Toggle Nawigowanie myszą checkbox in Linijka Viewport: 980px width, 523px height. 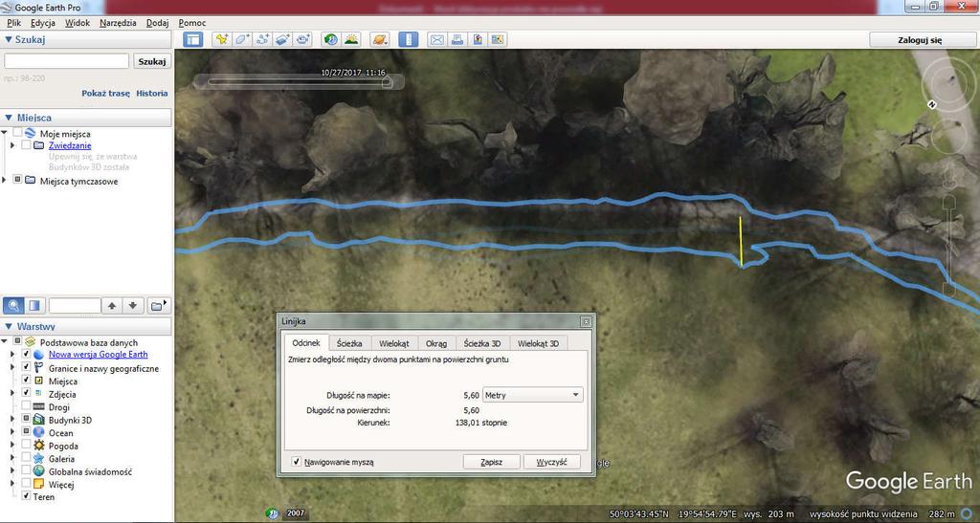pos(297,462)
